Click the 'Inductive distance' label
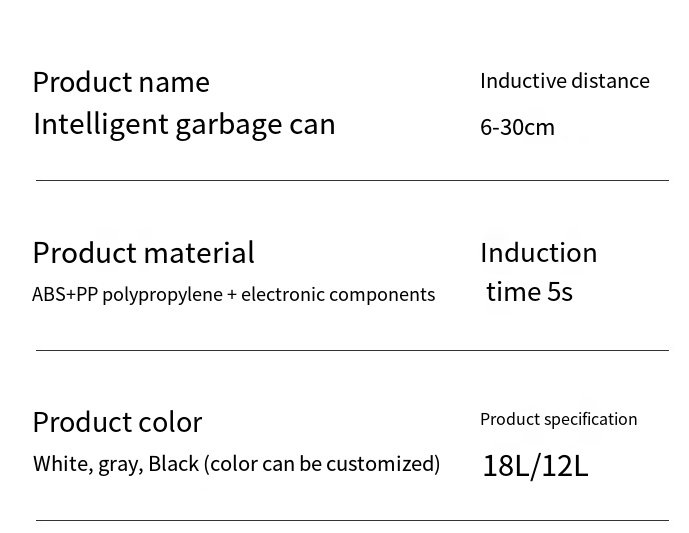Viewport: 689px width, 533px height. 564,81
